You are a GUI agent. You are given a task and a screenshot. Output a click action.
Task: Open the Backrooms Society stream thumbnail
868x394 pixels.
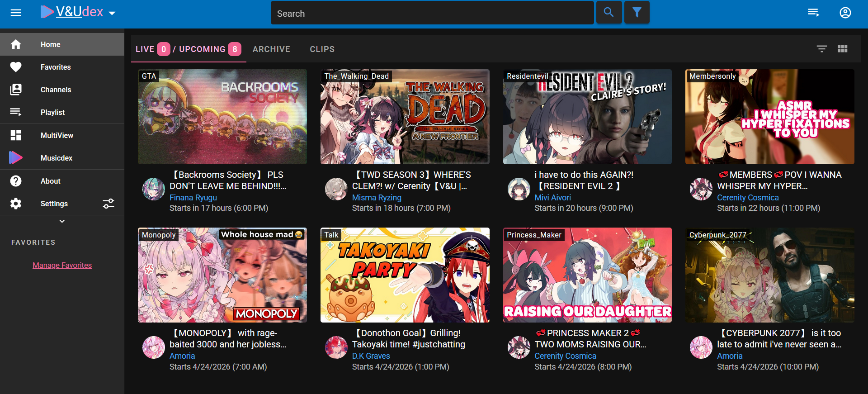[222, 117]
